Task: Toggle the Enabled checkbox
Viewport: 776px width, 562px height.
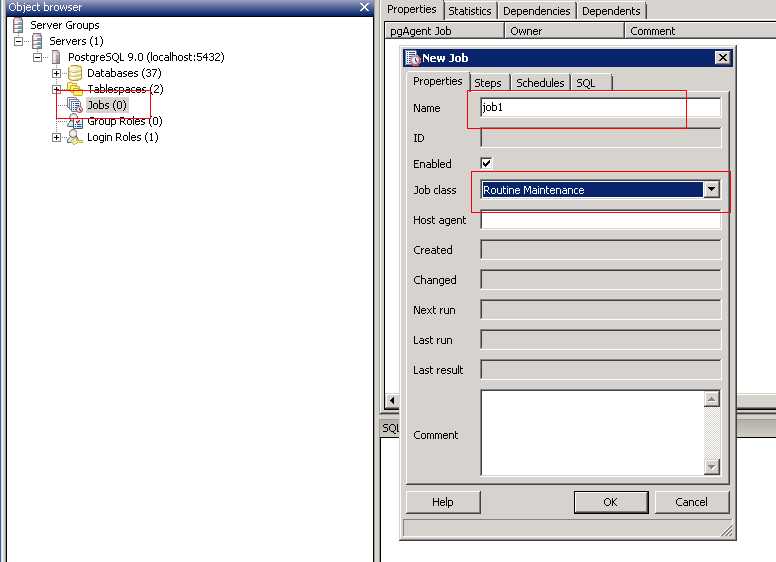Action: coord(486,163)
